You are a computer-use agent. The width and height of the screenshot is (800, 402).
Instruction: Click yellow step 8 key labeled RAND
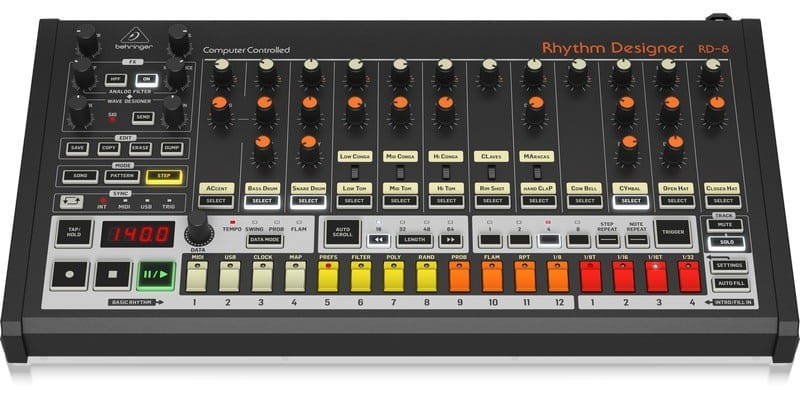[427, 276]
